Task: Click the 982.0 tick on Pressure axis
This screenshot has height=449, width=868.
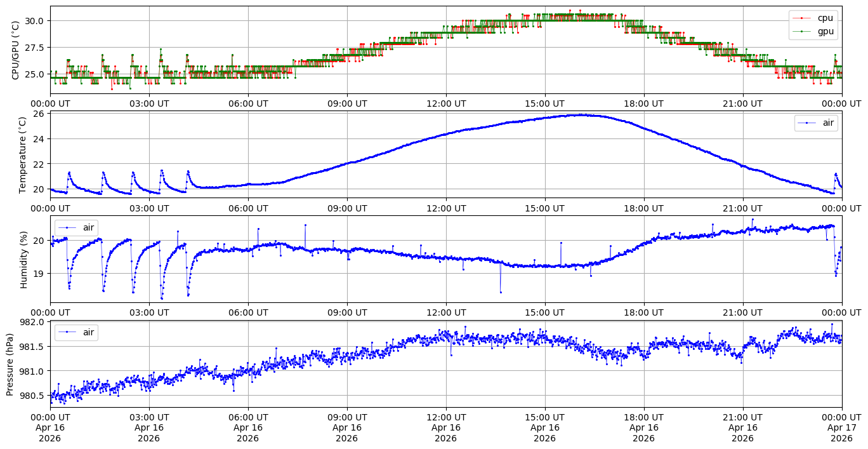Action: (x=30, y=322)
